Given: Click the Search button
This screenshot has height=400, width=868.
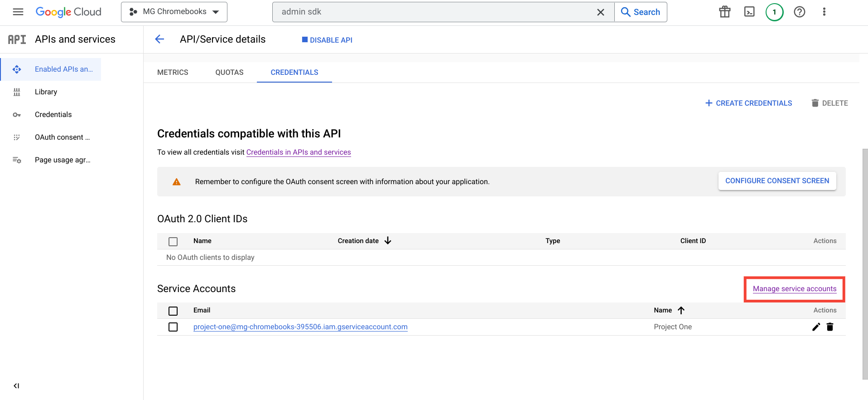Looking at the screenshot, I should click(x=641, y=12).
